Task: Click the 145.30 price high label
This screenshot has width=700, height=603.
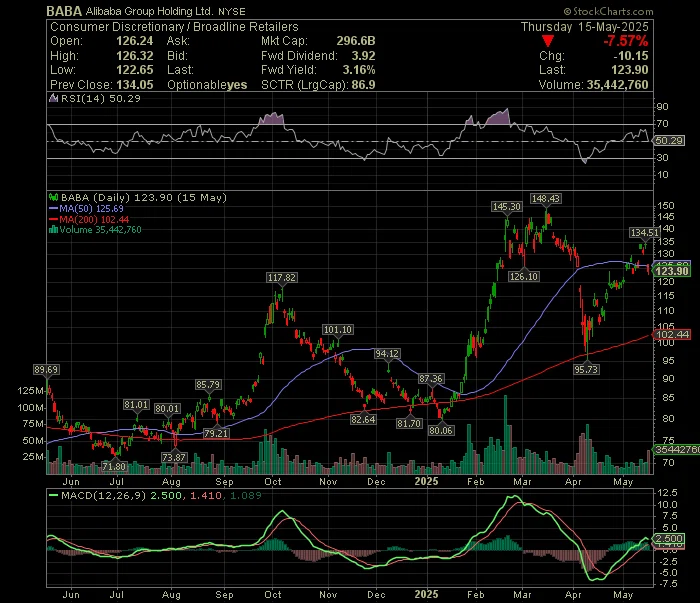Action: pos(506,207)
